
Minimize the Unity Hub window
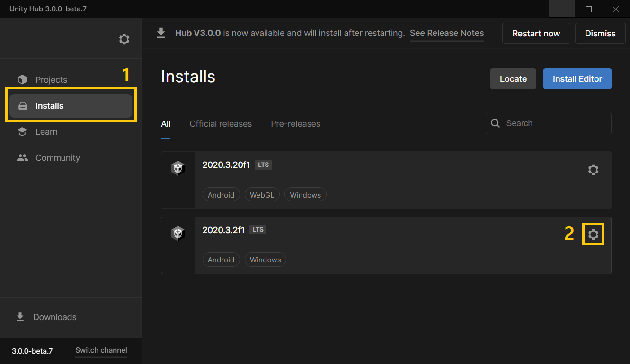click(562, 9)
